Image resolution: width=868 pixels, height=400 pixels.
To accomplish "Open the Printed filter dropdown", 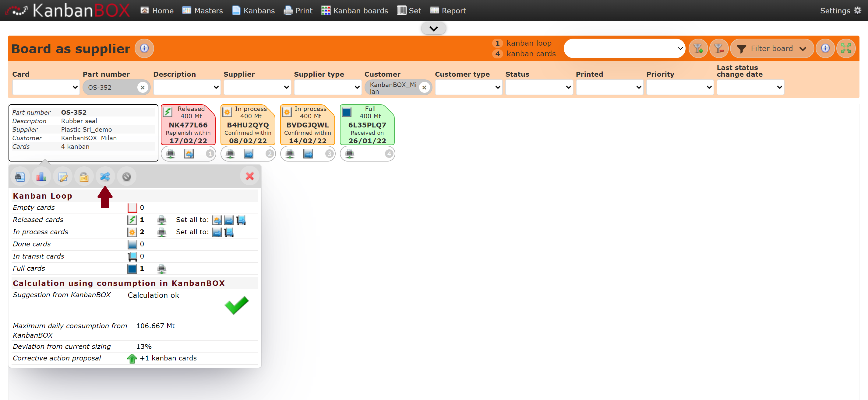I will click(609, 88).
